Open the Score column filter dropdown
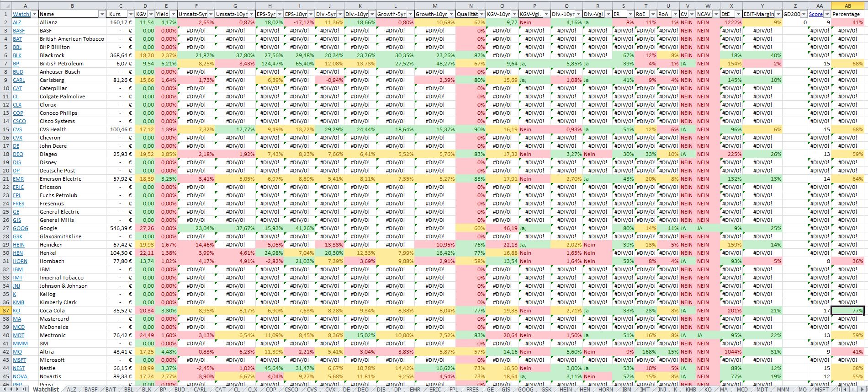868x392 pixels. pos(827,14)
